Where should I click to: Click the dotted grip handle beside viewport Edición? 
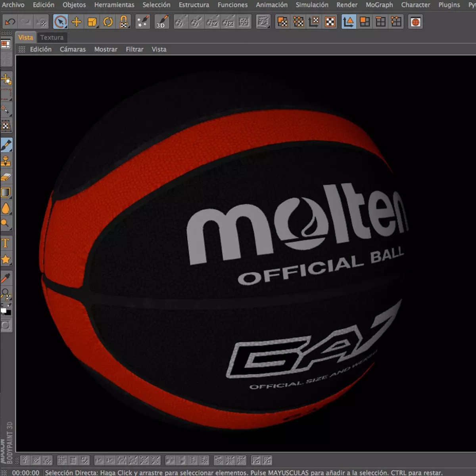tap(22, 49)
